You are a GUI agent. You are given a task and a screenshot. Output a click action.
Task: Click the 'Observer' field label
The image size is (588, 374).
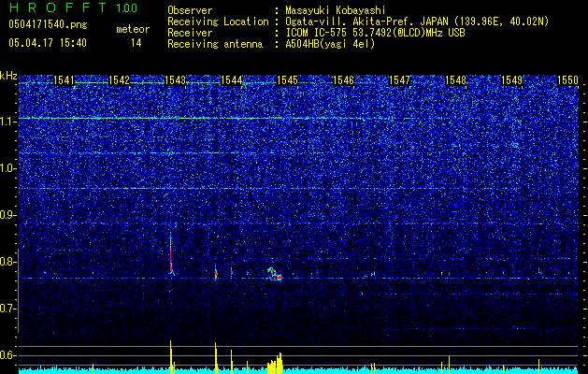click(x=190, y=10)
